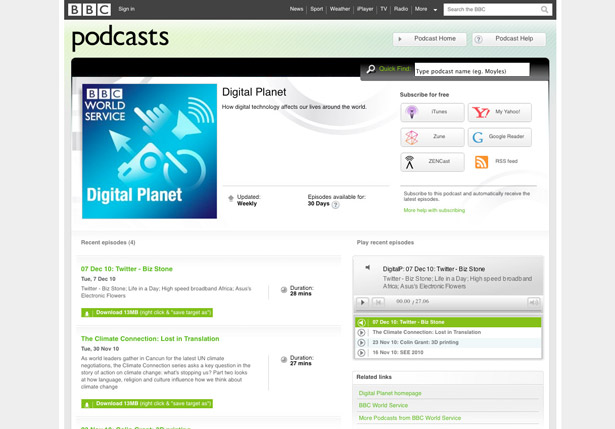
Task: Open Podcast Home button
Action: click(x=429, y=39)
